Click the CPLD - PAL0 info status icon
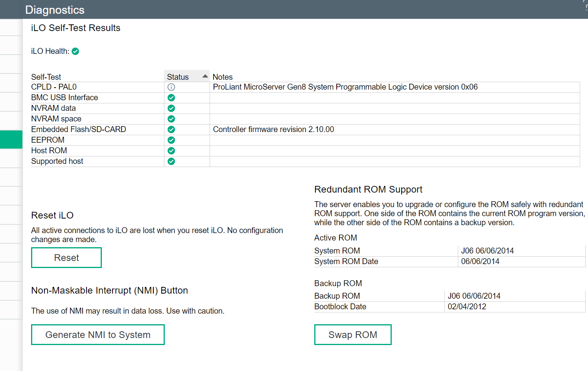Viewport: 588px width, 371px height. (x=171, y=87)
